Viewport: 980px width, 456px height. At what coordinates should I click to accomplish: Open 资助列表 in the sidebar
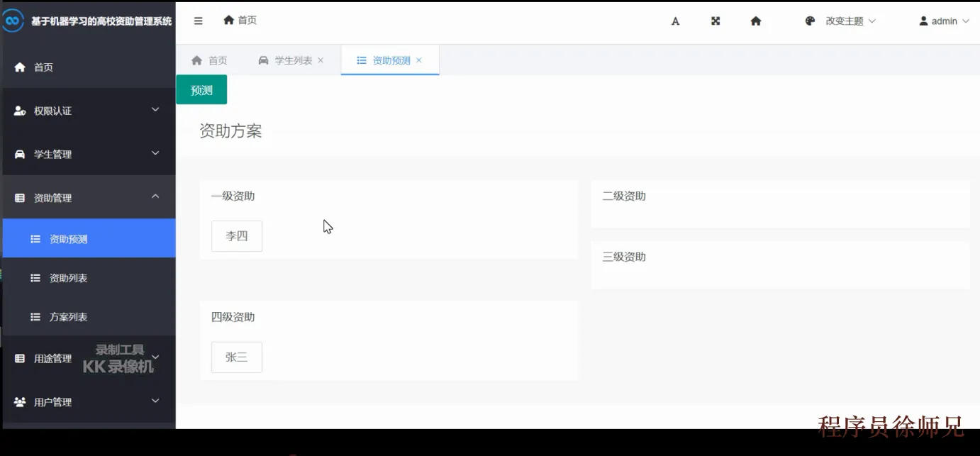[89, 278]
